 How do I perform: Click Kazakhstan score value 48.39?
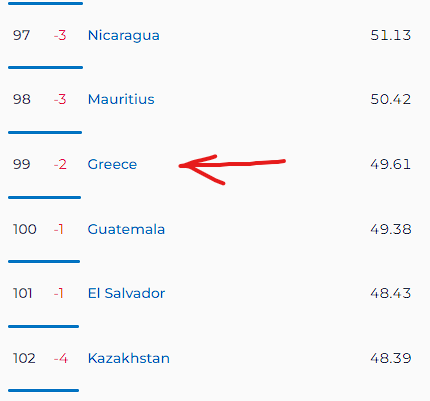coord(391,358)
